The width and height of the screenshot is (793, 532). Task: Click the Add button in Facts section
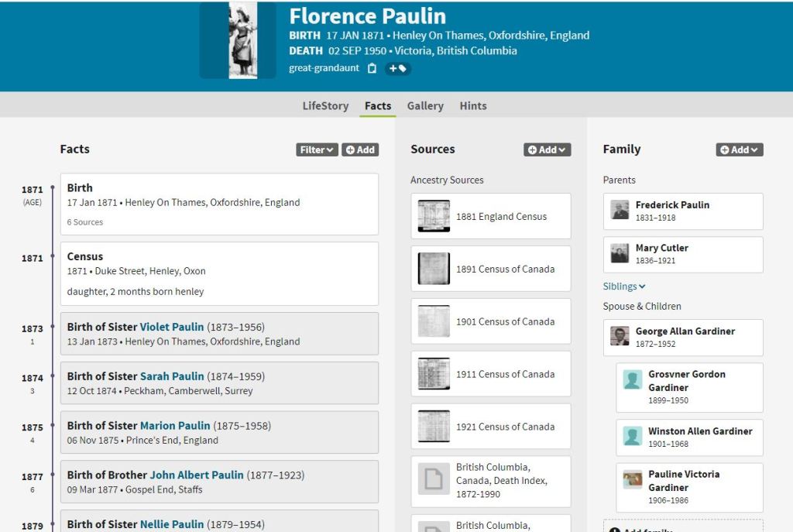point(360,149)
